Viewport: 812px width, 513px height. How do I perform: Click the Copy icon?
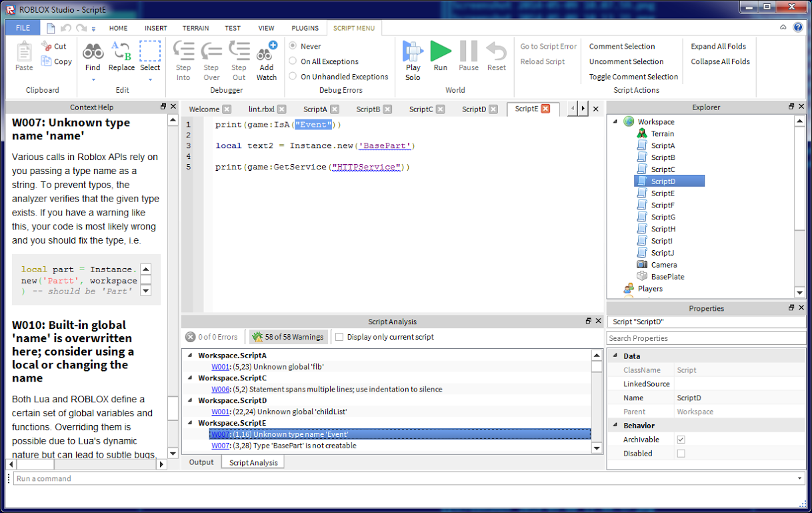pyautogui.click(x=46, y=61)
